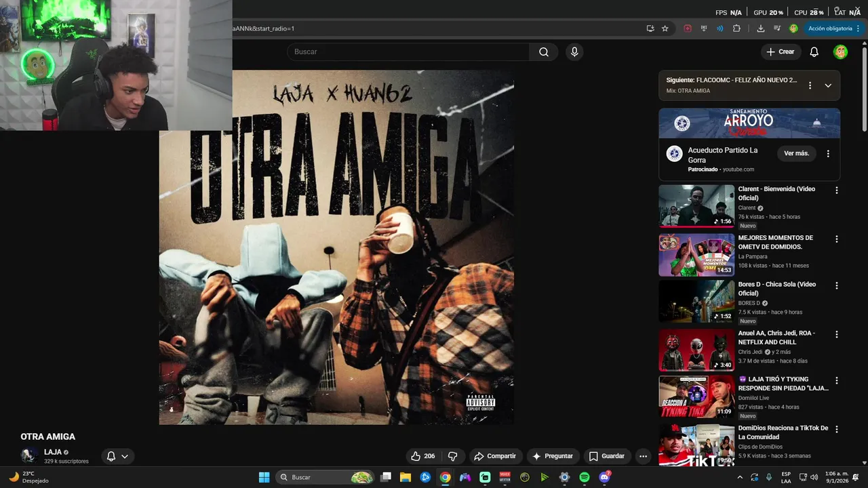Like the video with 206 likes
868x488 pixels.
422,456
